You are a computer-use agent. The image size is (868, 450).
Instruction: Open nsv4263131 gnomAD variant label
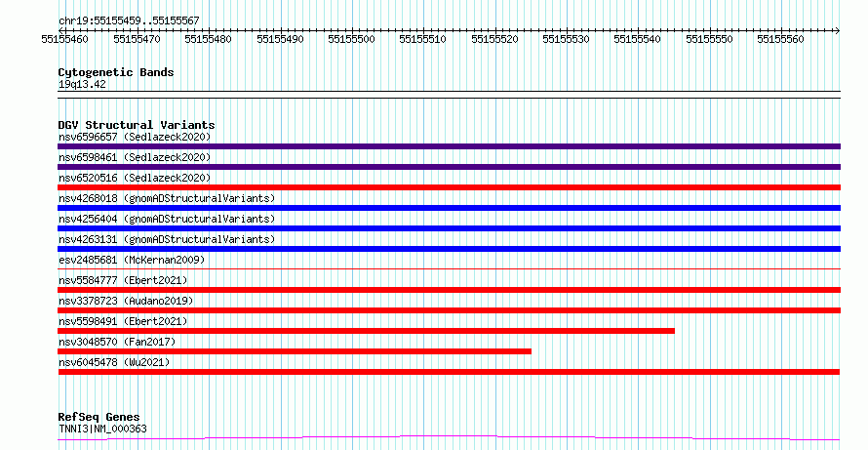(167, 239)
